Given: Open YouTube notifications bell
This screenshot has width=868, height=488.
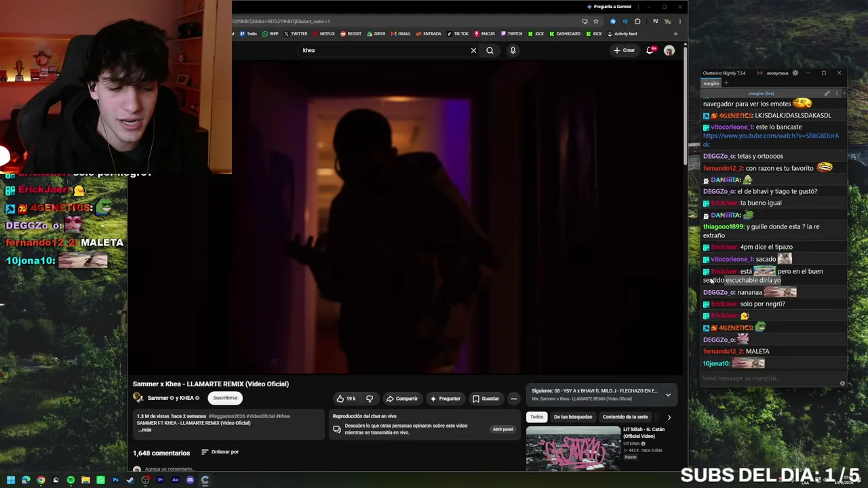Looking at the screenshot, I should click(650, 50).
